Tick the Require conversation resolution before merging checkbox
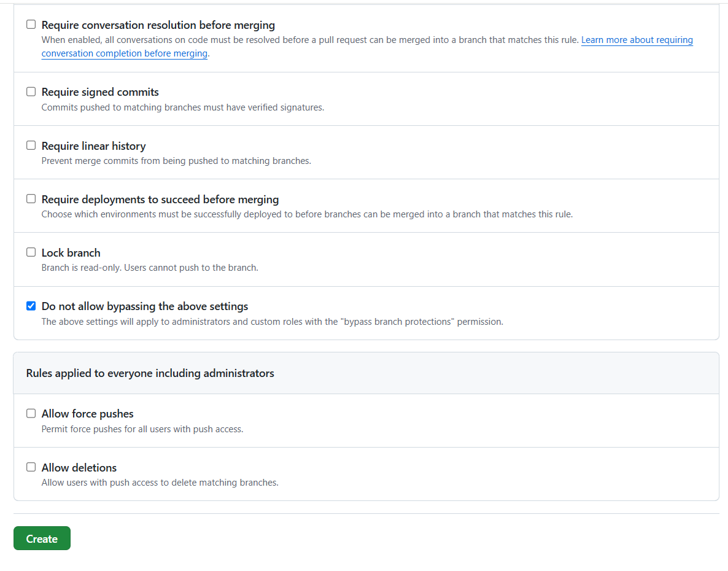 click(x=31, y=25)
